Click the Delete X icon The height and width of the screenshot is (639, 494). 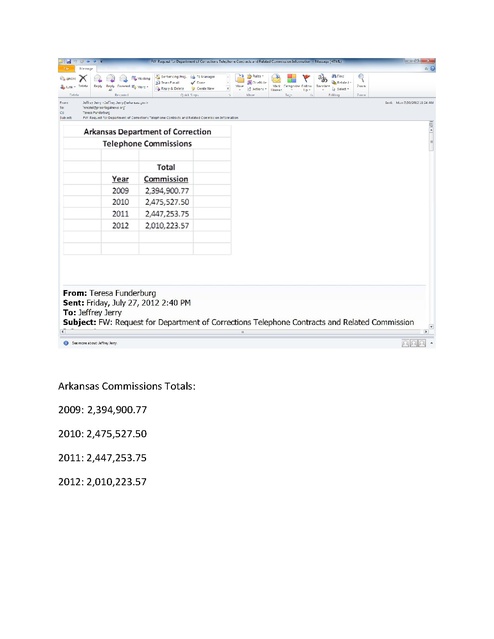point(83,81)
